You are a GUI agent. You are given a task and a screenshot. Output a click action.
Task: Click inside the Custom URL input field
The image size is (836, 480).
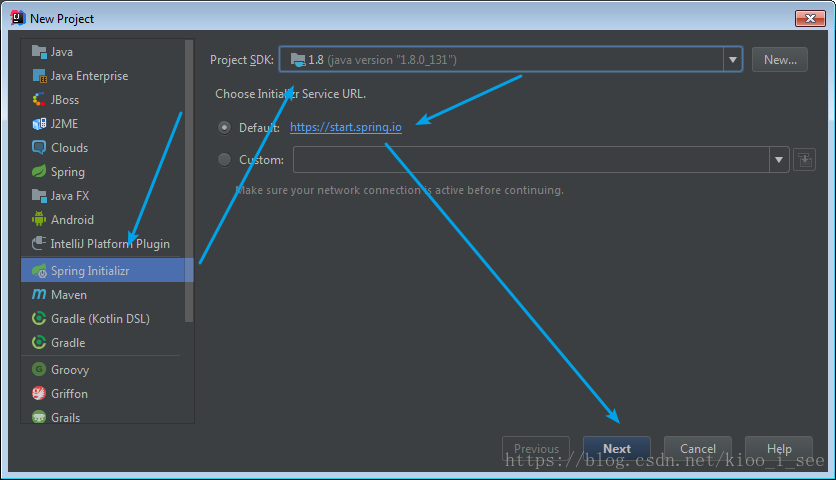pos(531,159)
